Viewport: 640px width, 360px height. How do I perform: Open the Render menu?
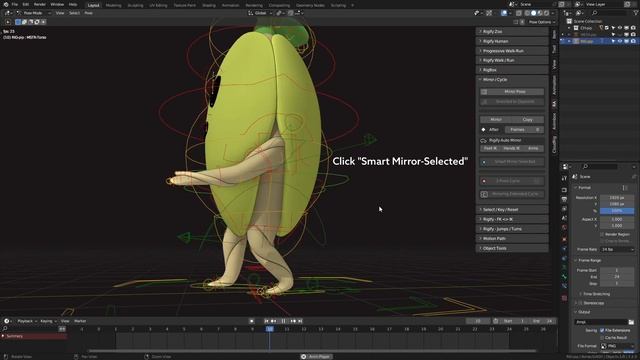coord(40,4)
